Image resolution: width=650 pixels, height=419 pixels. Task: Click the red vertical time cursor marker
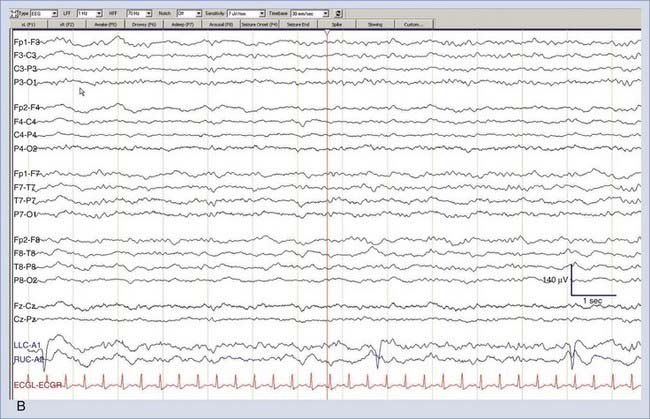pos(327,36)
